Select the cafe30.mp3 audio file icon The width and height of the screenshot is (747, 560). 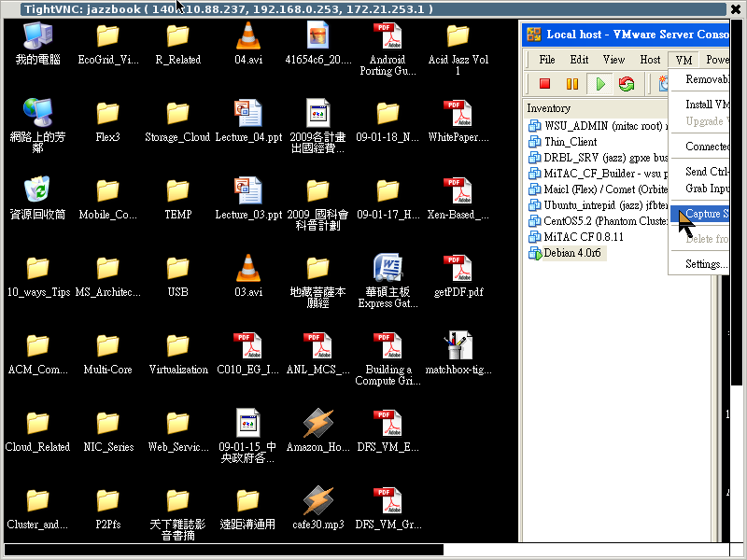(317, 508)
